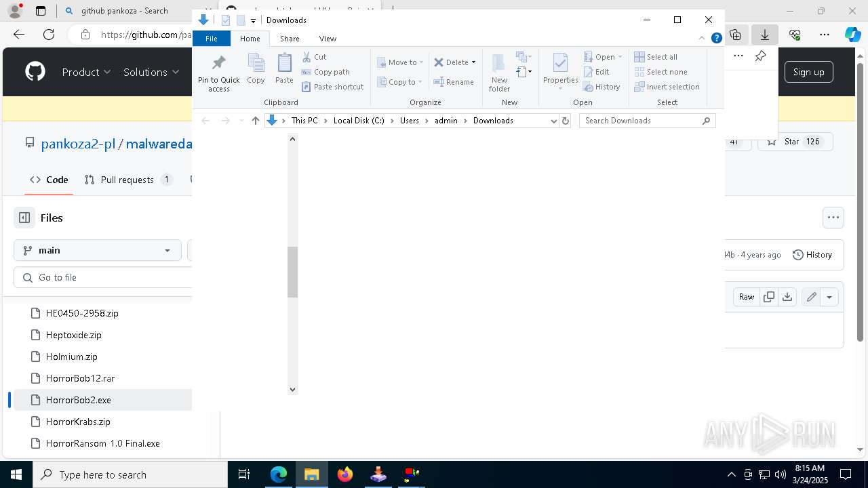Choose Select none in ribbon
Viewport: 868px width, 488px height.
(661, 72)
